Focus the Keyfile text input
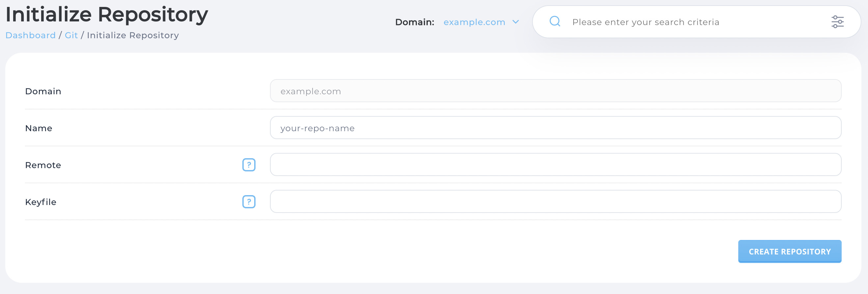Viewport: 868px width, 294px height. (x=555, y=202)
